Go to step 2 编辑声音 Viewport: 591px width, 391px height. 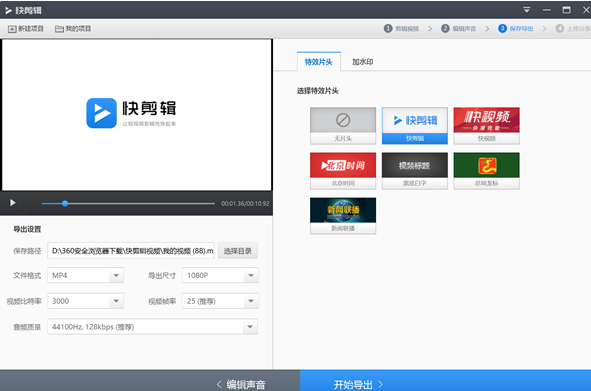(x=459, y=29)
